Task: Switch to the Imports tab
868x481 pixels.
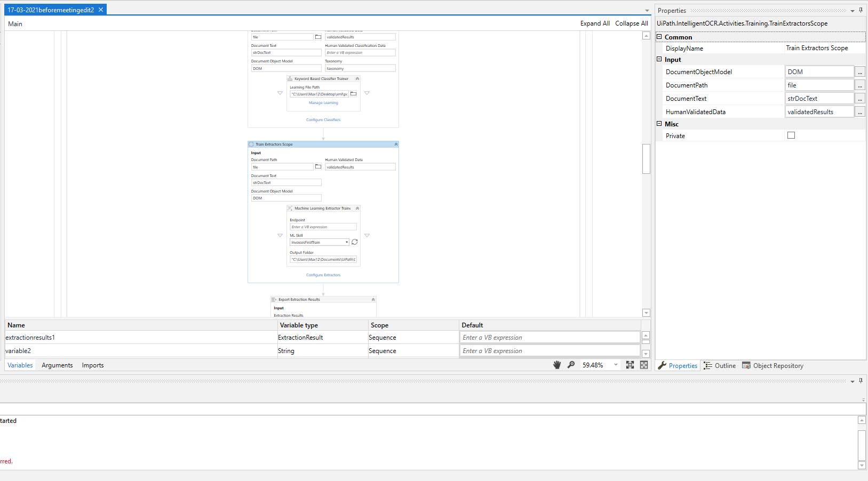Action: click(x=93, y=365)
